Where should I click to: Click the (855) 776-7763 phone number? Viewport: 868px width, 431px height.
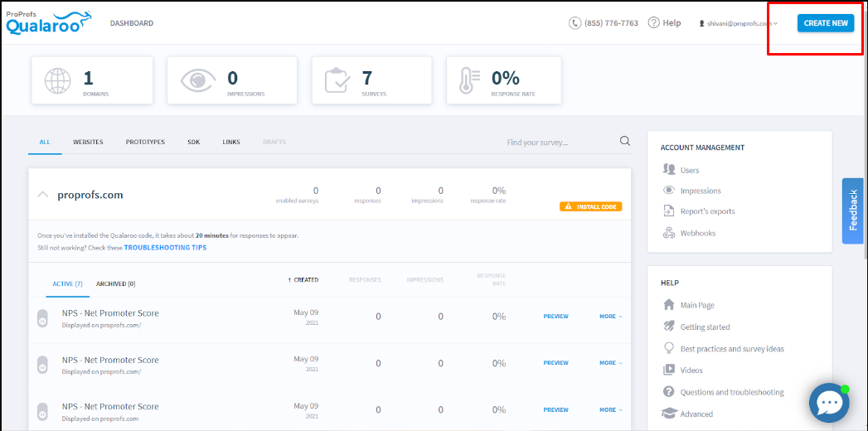click(x=611, y=23)
